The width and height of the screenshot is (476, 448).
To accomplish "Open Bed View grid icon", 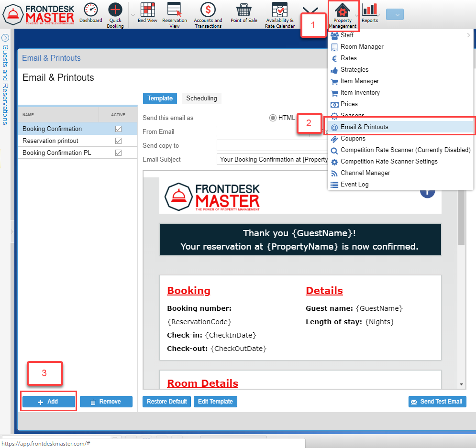I will [147, 10].
